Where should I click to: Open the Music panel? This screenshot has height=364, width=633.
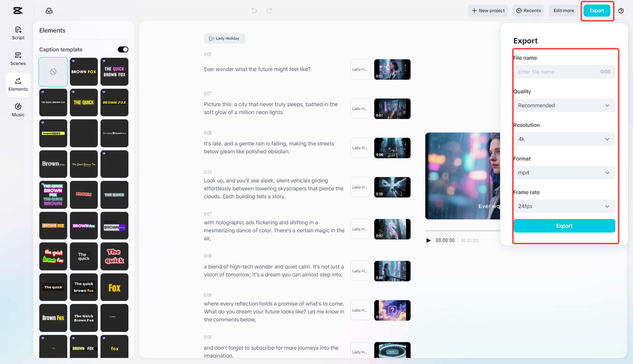click(x=18, y=110)
